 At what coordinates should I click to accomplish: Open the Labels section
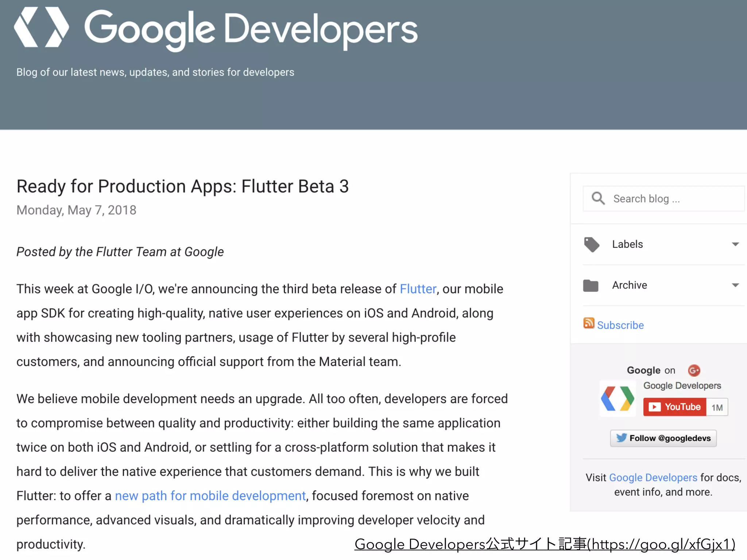click(x=664, y=244)
